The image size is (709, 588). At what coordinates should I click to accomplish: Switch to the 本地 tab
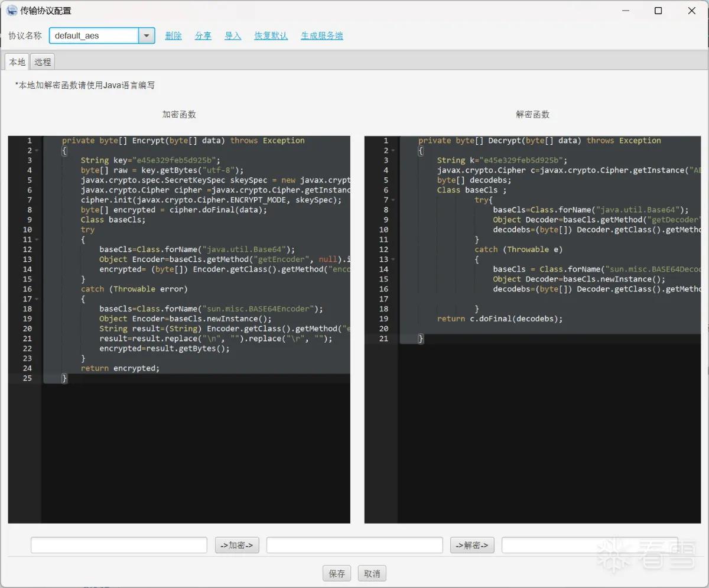(17, 61)
